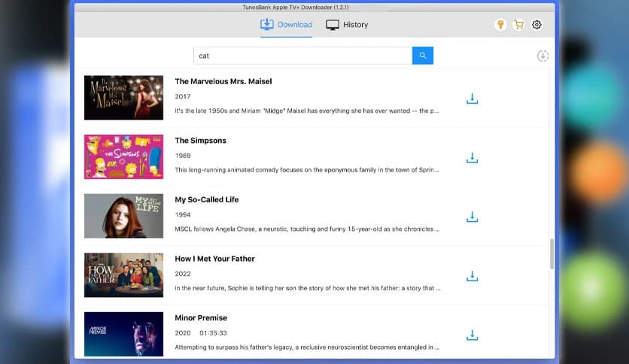
Task: Download Minor Premise
Action: pyautogui.click(x=473, y=335)
